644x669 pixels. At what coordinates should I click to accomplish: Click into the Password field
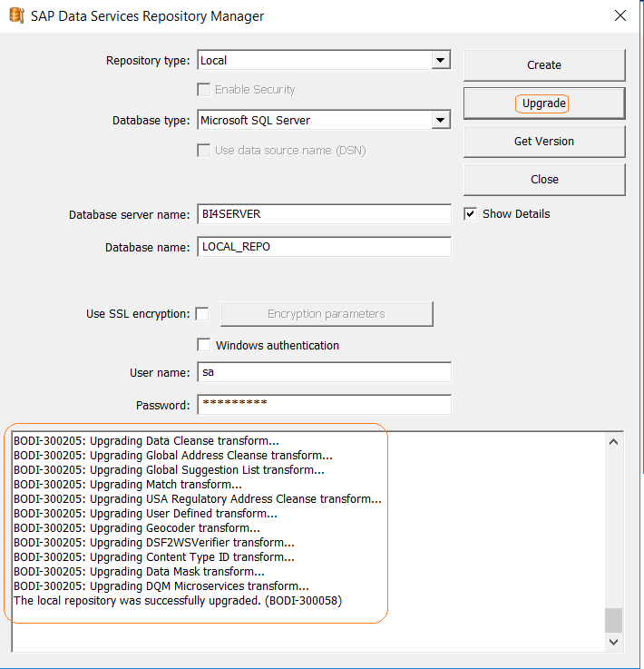coord(324,405)
